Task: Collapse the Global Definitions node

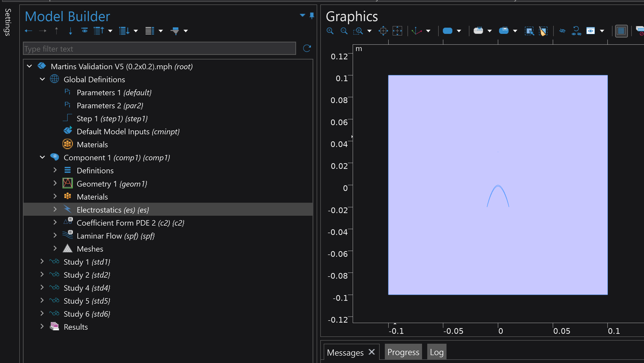Action: coord(42,79)
